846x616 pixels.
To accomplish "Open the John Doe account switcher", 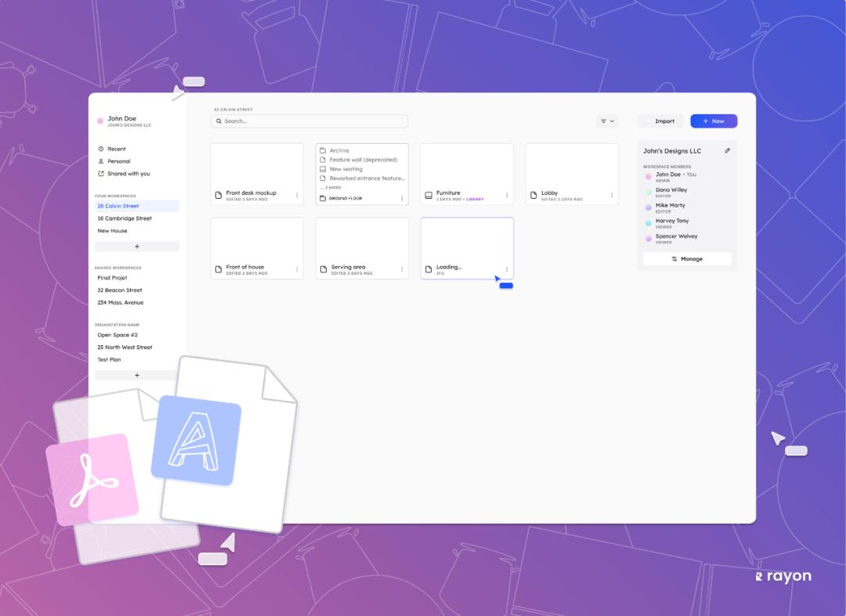I will pos(124,121).
